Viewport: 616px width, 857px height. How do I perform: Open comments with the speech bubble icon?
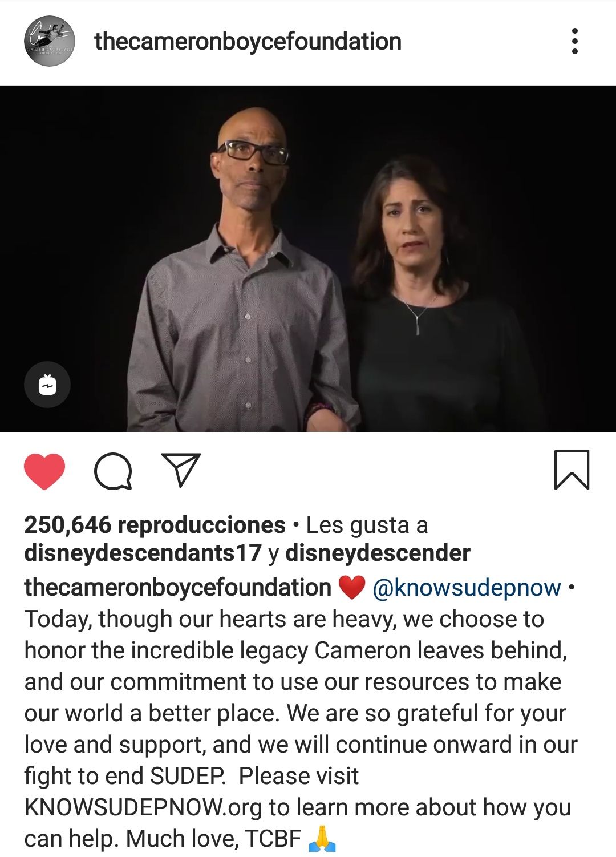(113, 471)
